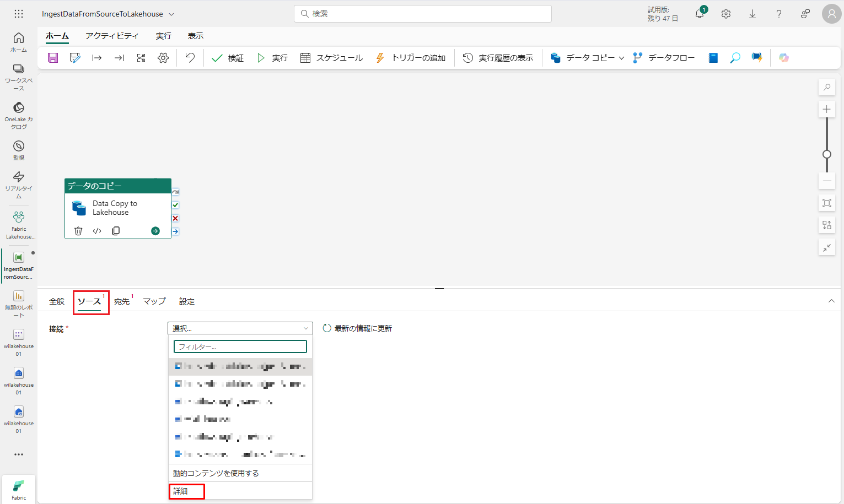Click the Fabric switcher at the sidebar bottom
The image size is (844, 504).
click(x=19, y=490)
